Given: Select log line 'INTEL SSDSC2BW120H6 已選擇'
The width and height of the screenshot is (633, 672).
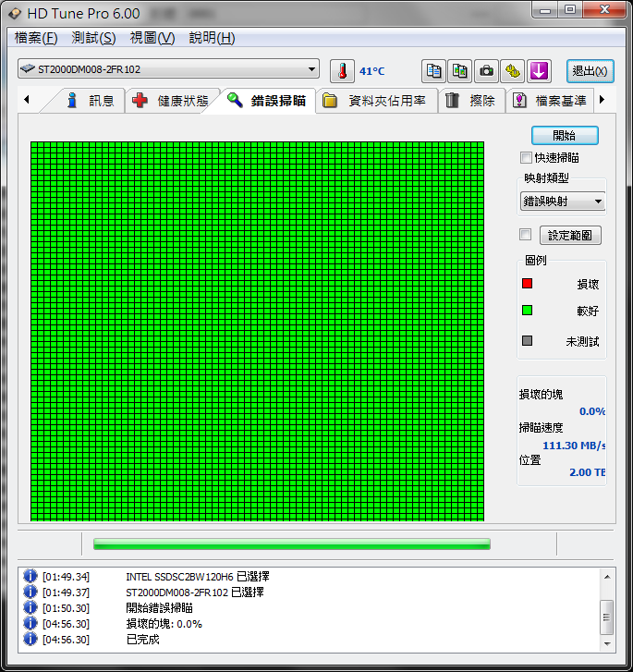Looking at the screenshot, I should coord(198,577).
